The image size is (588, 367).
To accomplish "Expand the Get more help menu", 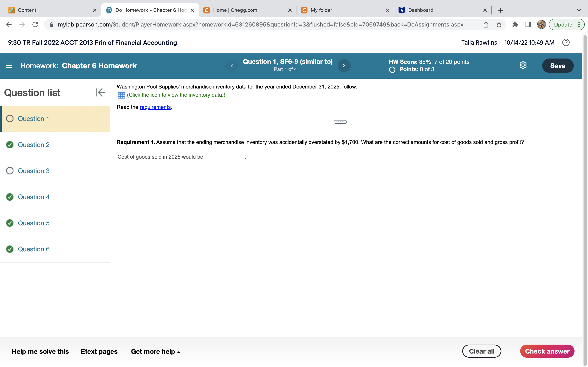I will (156, 351).
